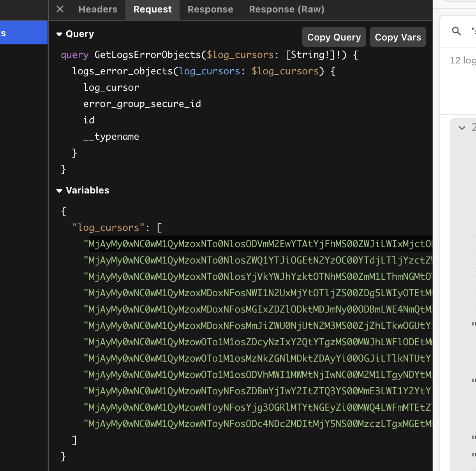Switch to the Headers tab
The width and height of the screenshot is (476, 471).
98,9
